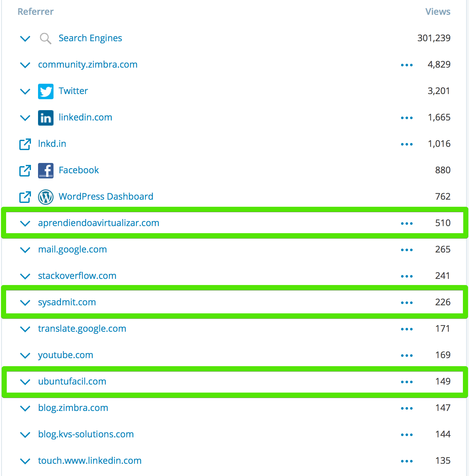Viewport: 470px width, 476px height.
Task: Click the Views column header
Action: (x=438, y=12)
